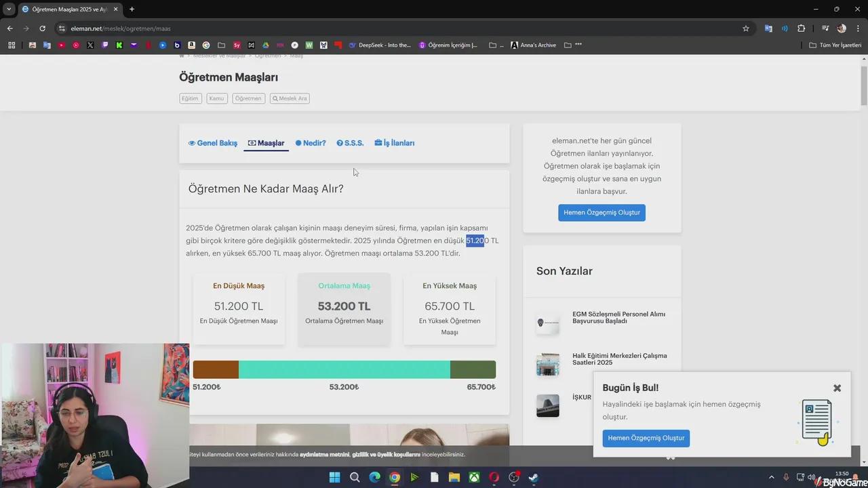This screenshot has height=488, width=868.
Task: Close the Bugün İş Bul popup
Action: (x=837, y=388)
